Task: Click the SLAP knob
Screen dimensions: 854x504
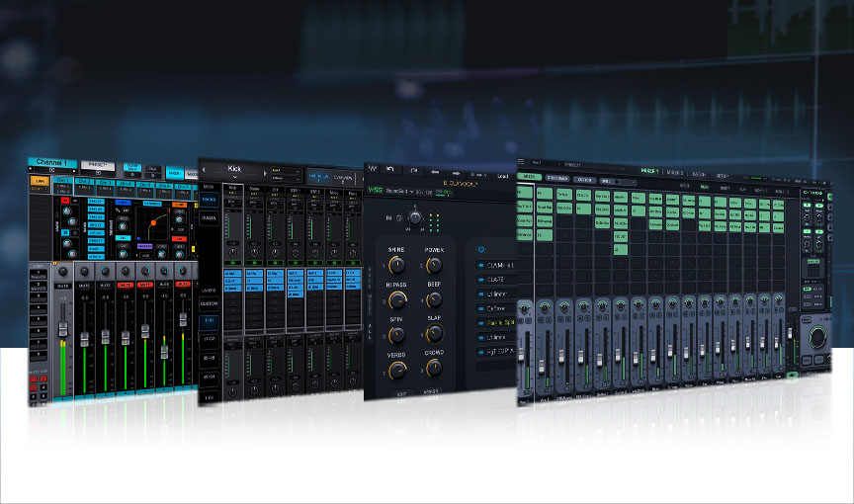Action: click(434, 334)
